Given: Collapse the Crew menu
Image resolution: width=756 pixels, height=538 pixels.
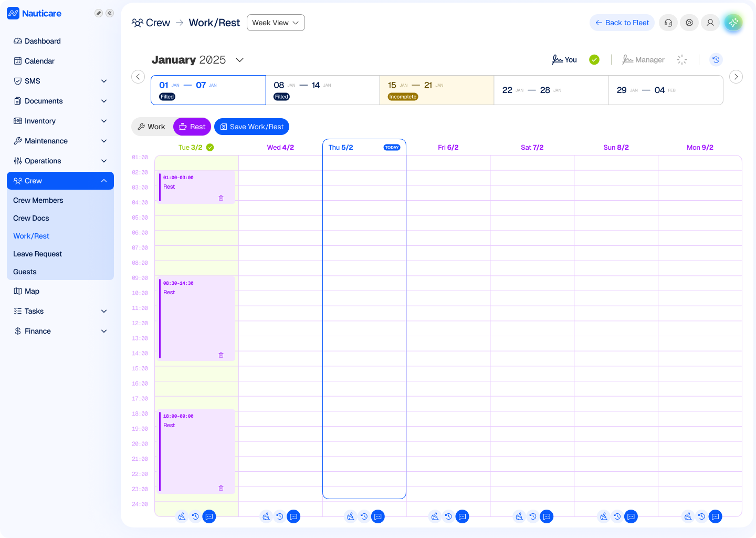Looking at the screenshot, I should click(60, 181).
